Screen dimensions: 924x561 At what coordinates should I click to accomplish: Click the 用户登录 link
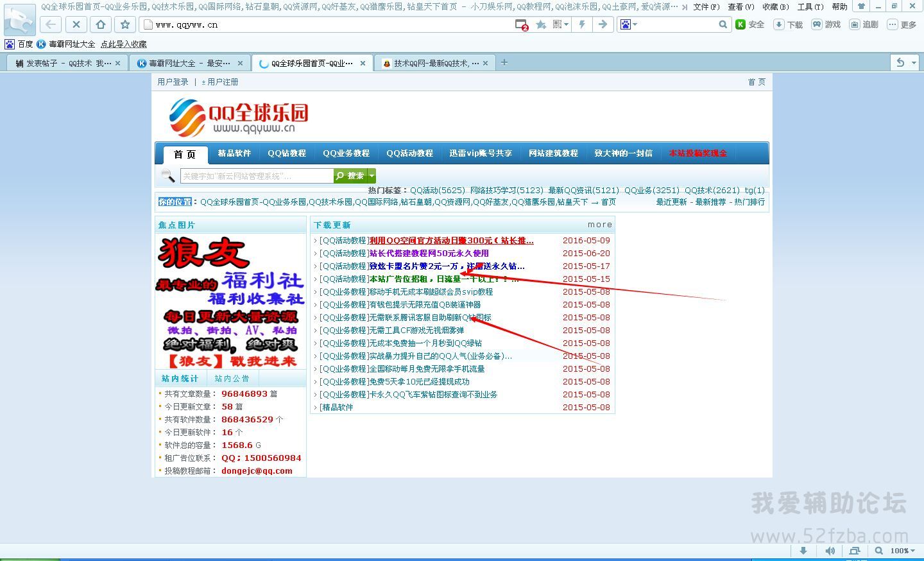173,82
